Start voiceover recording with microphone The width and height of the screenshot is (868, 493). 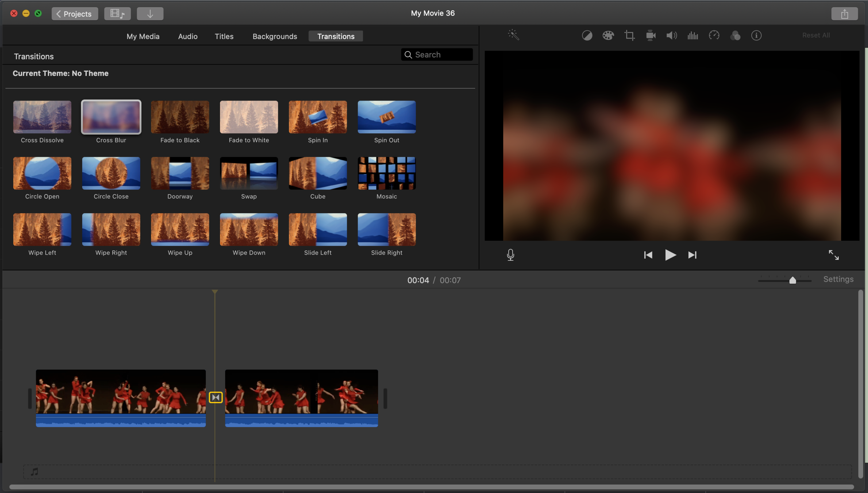pos(510,255)
